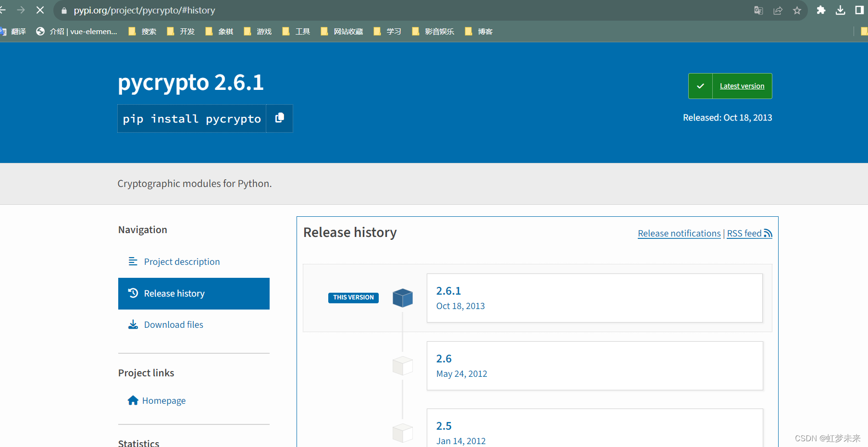868x447 pixels.
Task: Bookmark this page with the star icon
Action: [797, 11]
